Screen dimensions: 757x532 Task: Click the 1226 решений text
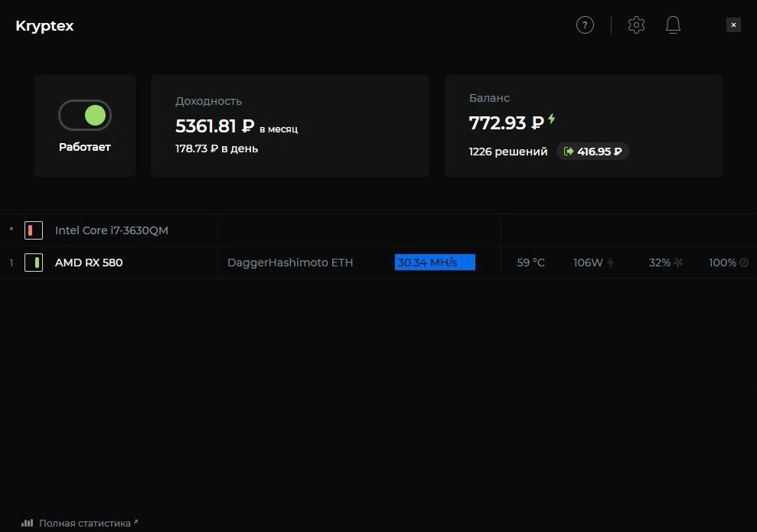point(508,152)
